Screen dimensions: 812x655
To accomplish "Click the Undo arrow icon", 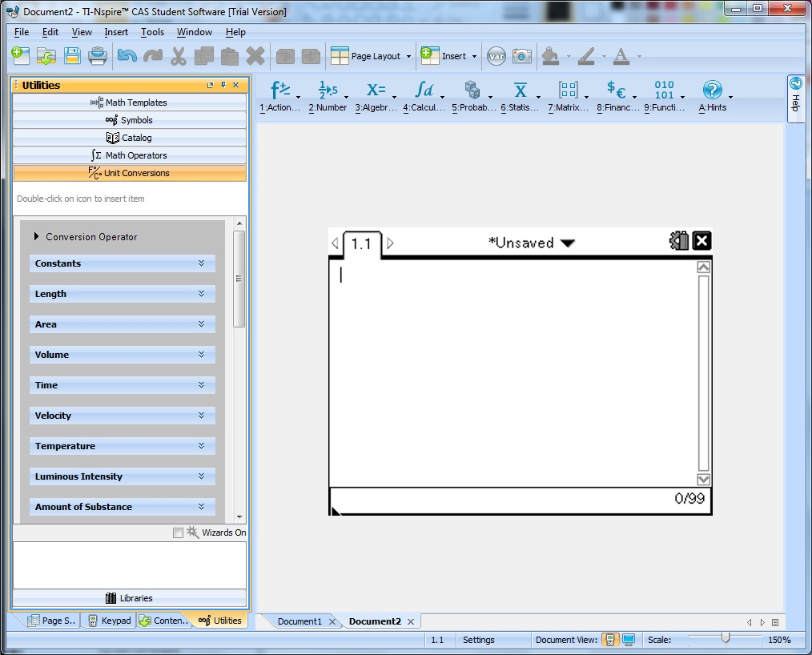I will point(127,56).
